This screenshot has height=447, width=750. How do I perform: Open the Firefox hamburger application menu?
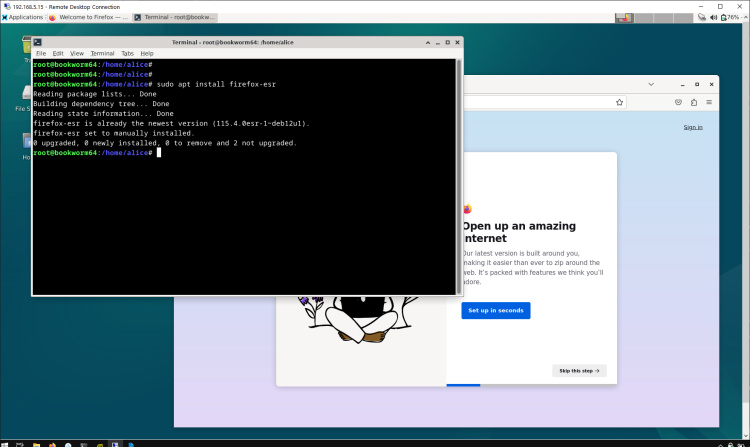[708, 101]
